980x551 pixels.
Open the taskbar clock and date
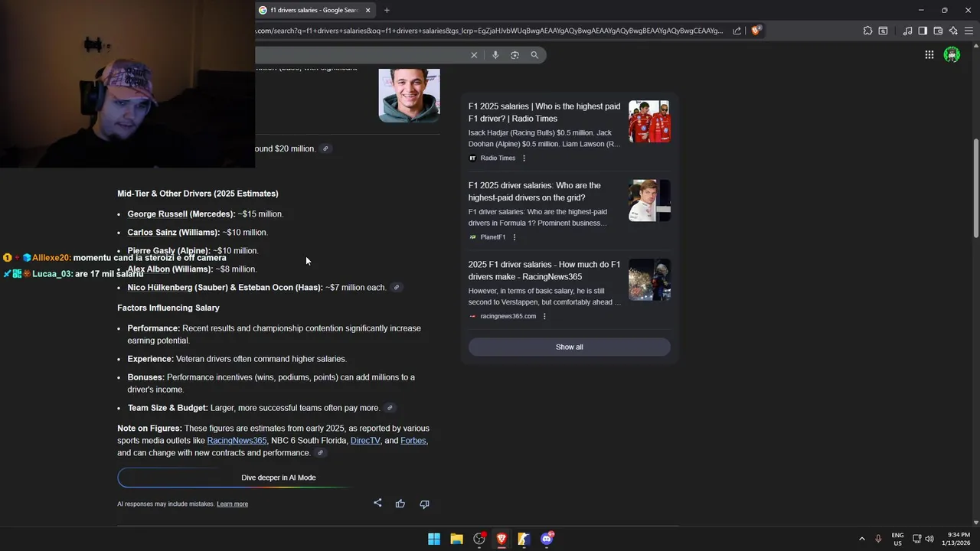tap(958, 539)
